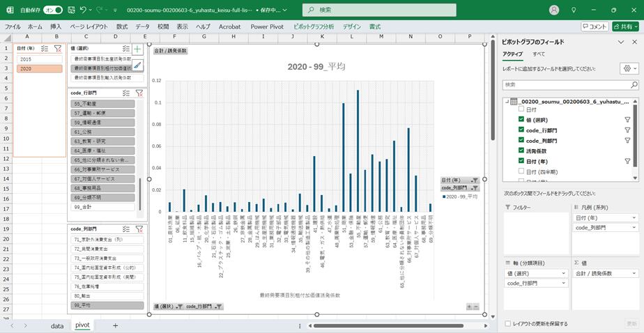
Task: Open the customize quick access toolbar dropdown
Action: (x=115, y=10)
